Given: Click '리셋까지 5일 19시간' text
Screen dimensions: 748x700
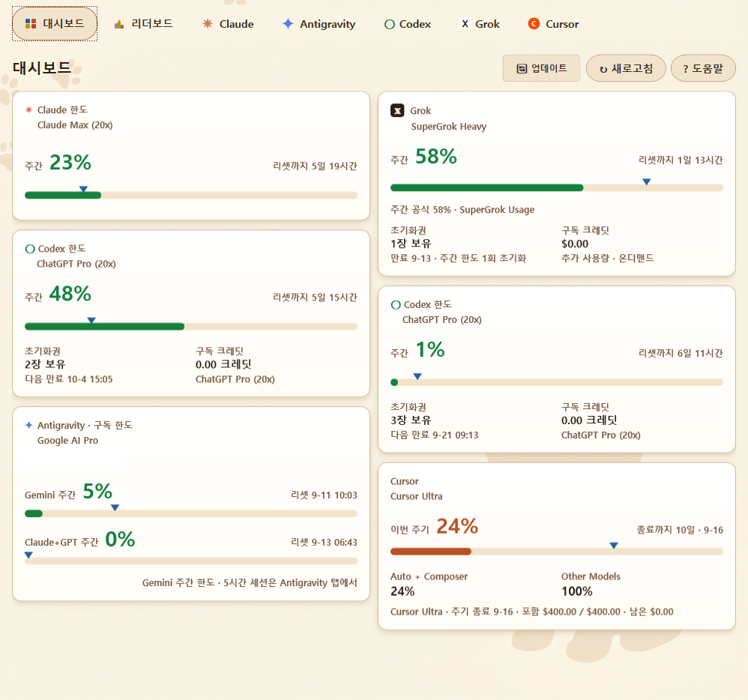Looking at the screenshot, I should pos(315,166).
